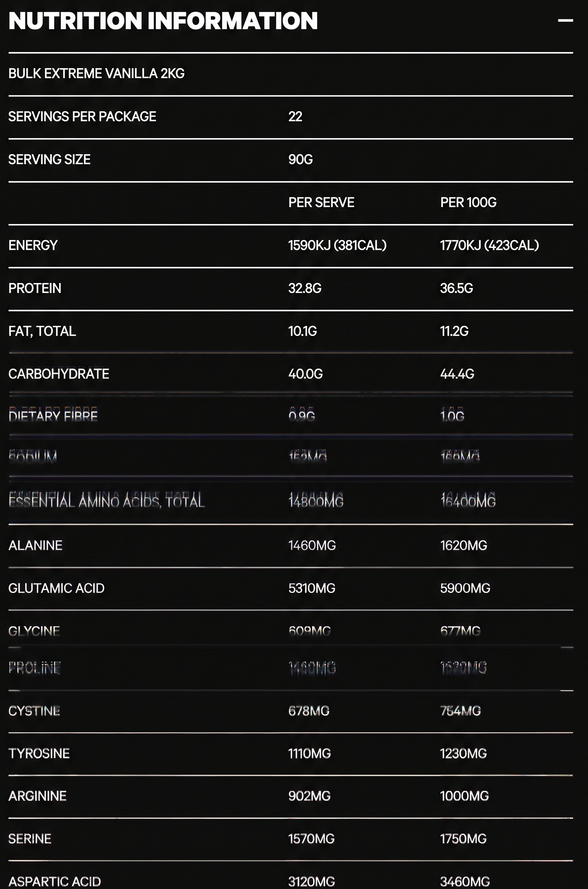Click the 44.4G carbohydrate per 100G value
Screen dimensions: 588x889
click(457, 374)
